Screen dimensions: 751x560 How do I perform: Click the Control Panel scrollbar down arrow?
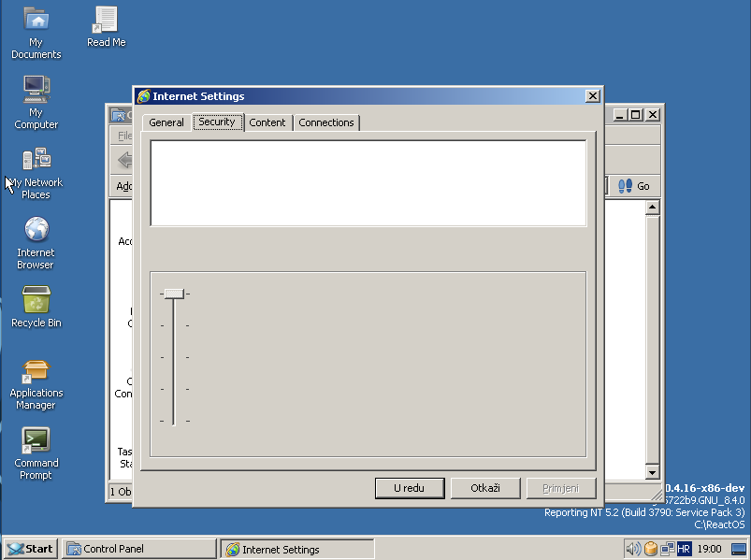tap(652, 473)
